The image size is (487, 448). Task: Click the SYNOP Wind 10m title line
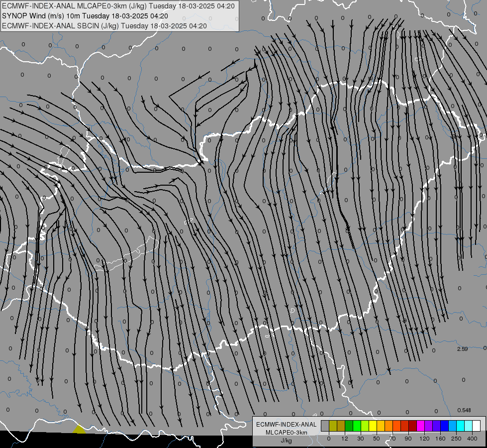pos(85,16)
